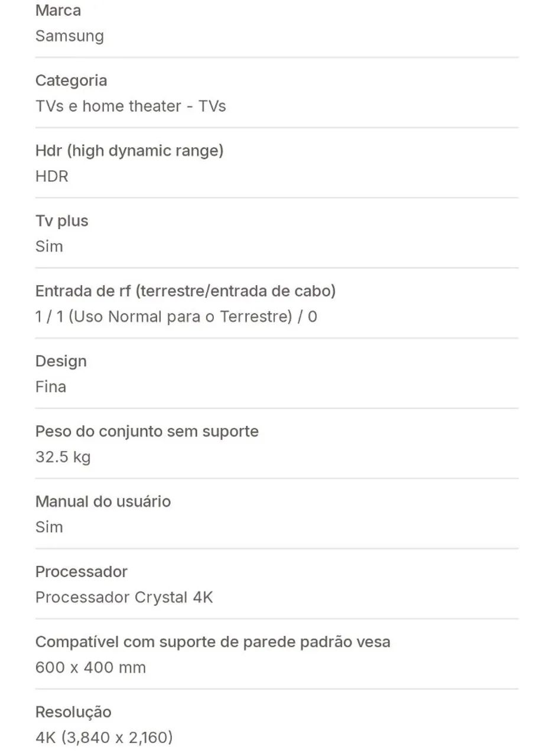
Task: Click the 600 x 400 mm value
Action: click(90, 668)
